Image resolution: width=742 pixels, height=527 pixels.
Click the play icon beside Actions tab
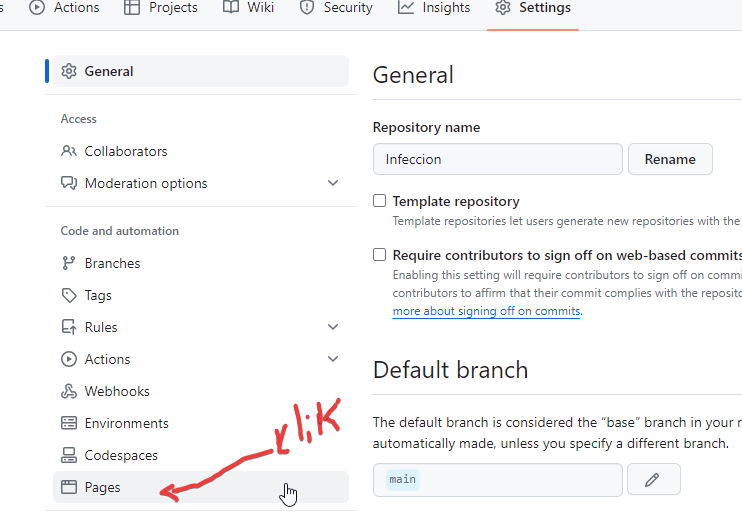[37, 8]
